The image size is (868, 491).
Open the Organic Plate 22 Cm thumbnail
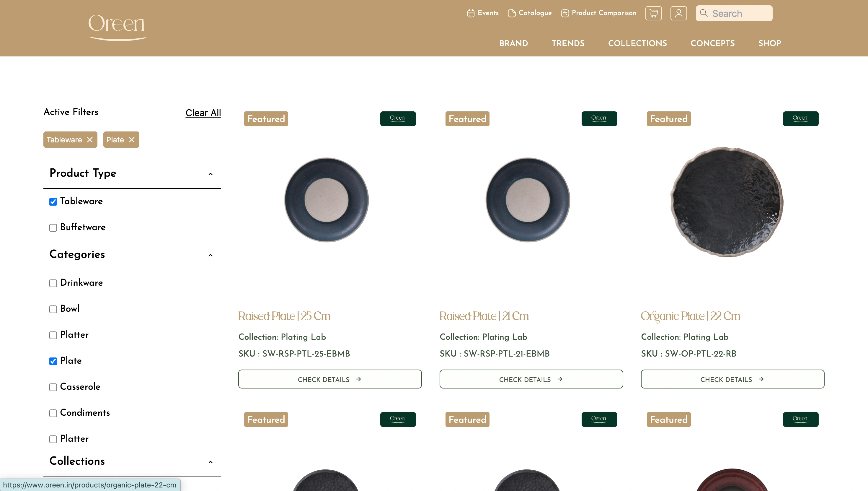(x=727, y=202)
